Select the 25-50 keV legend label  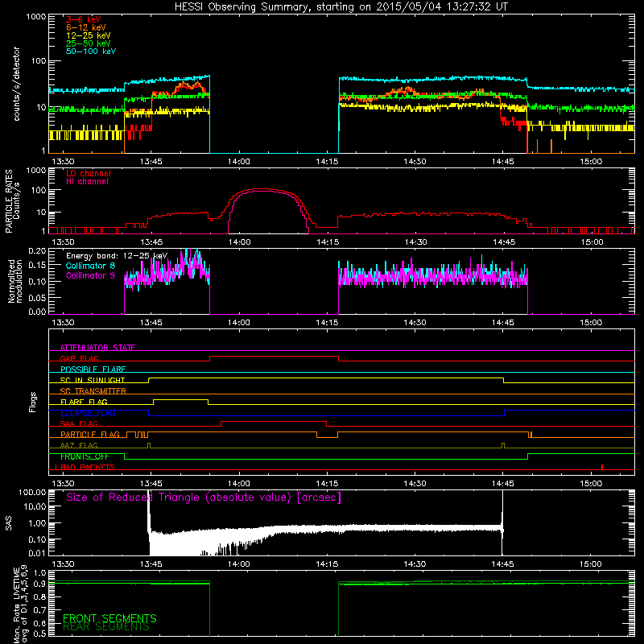[89, 43]
